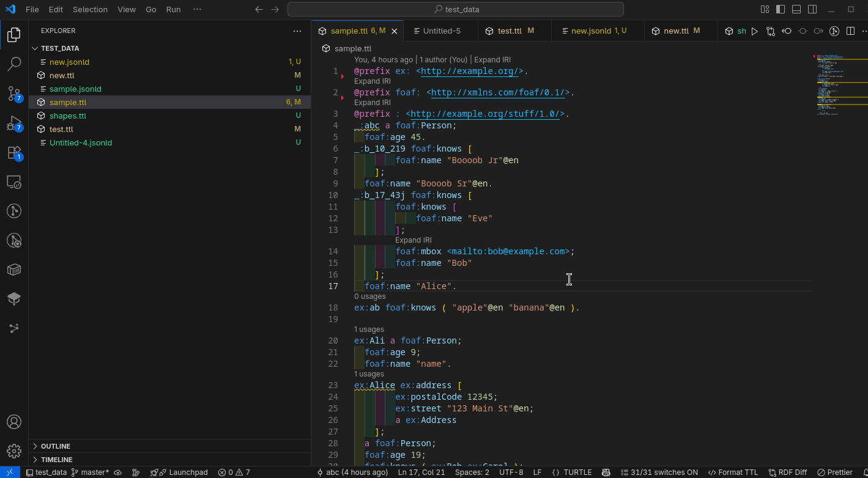Screen dimensions: 868x478
Task: Open the Selection menu
Action: (90, 10)
